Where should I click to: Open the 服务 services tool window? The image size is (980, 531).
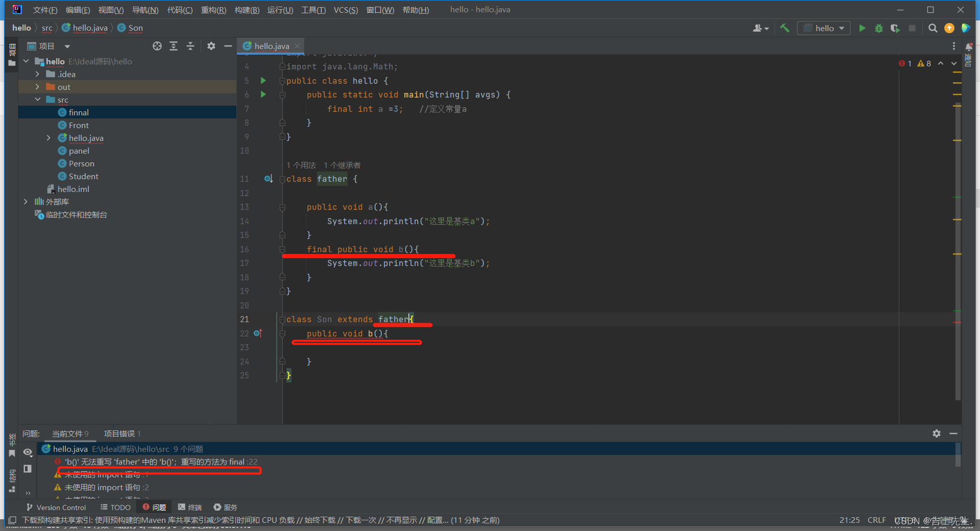pos(226,507)
